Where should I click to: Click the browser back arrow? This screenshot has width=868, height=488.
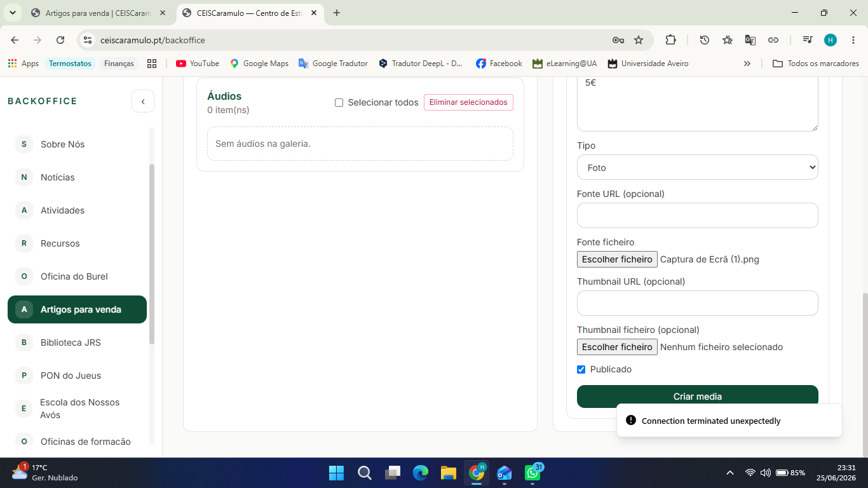pyautogui.click(x=15, y=40)
